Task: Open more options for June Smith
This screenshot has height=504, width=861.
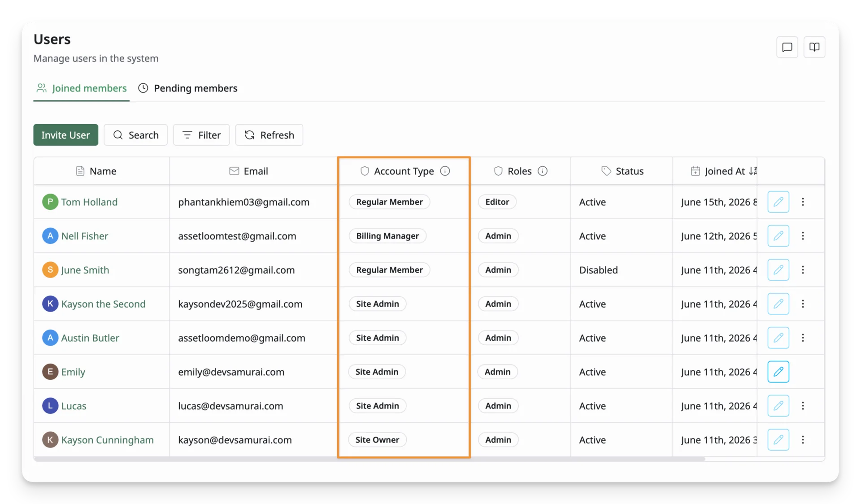Action: click(803, 270)
